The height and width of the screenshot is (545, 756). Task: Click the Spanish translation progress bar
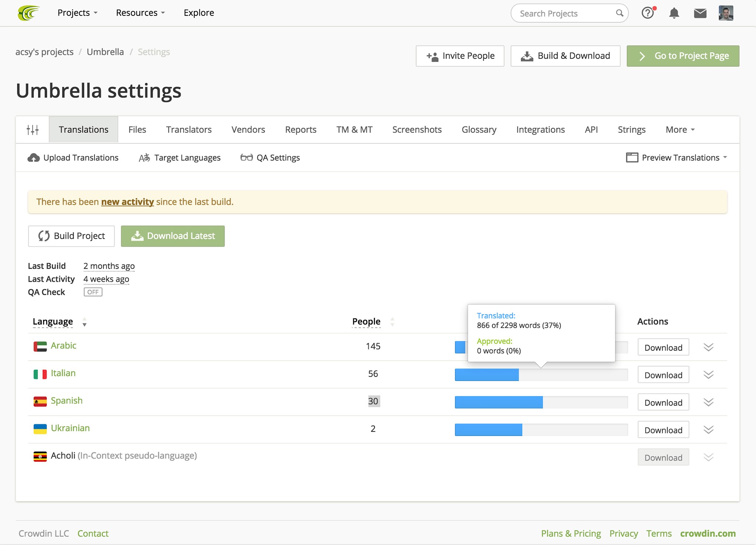coord(541,402)
